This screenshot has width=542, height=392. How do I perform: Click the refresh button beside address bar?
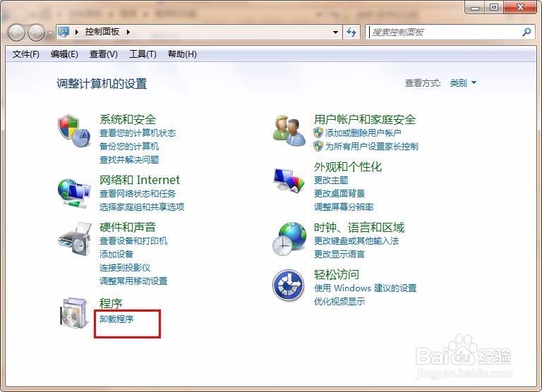pos(351,32)
